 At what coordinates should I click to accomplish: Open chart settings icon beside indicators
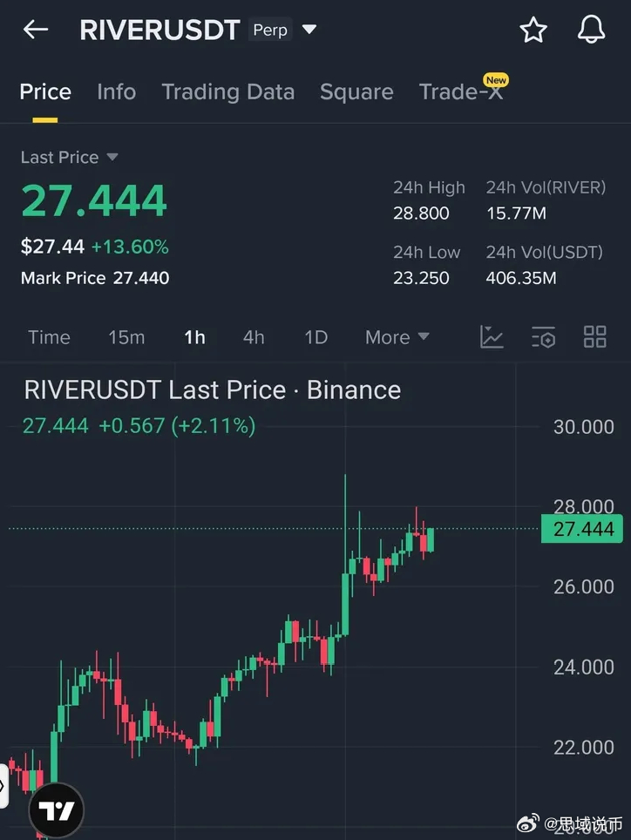click(543, 337)
